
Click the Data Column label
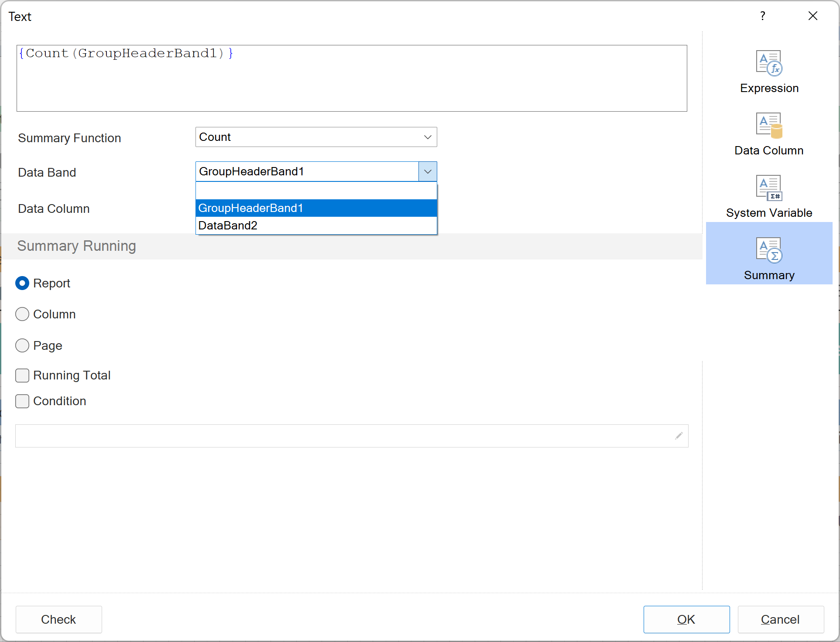coord(54,208)
